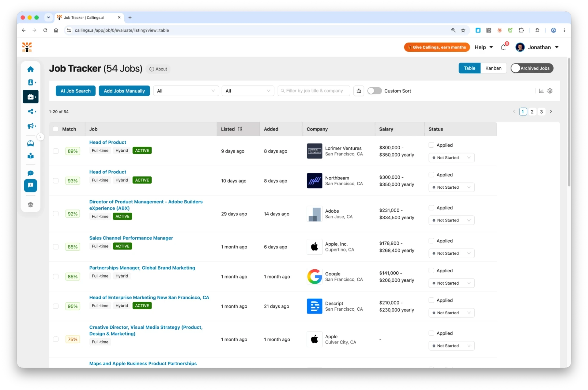Image resolution: width=588 pixels, height=390 pixels.
Task: Check Applied for Northbeam job
Action: [x=431, y=175]
